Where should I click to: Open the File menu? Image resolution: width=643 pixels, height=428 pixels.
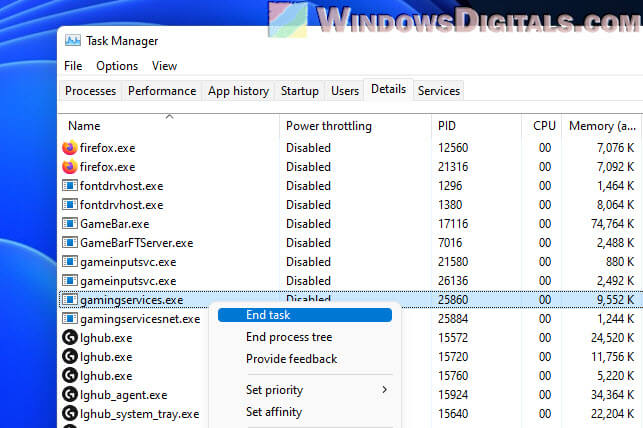tap(73, 66)
